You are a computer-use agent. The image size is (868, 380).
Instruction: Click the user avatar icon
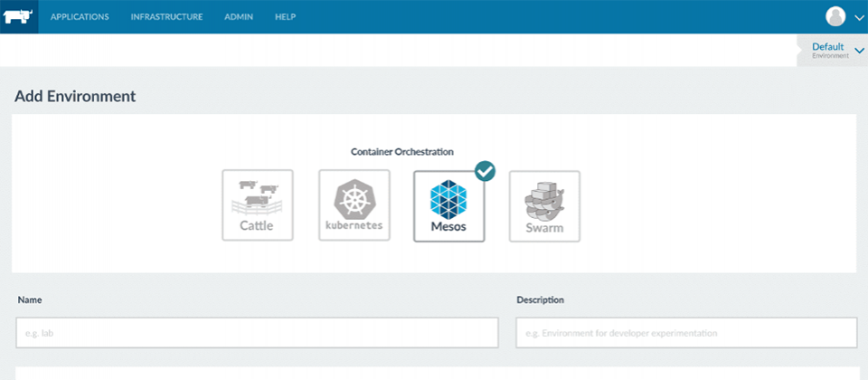click(835, 16)
